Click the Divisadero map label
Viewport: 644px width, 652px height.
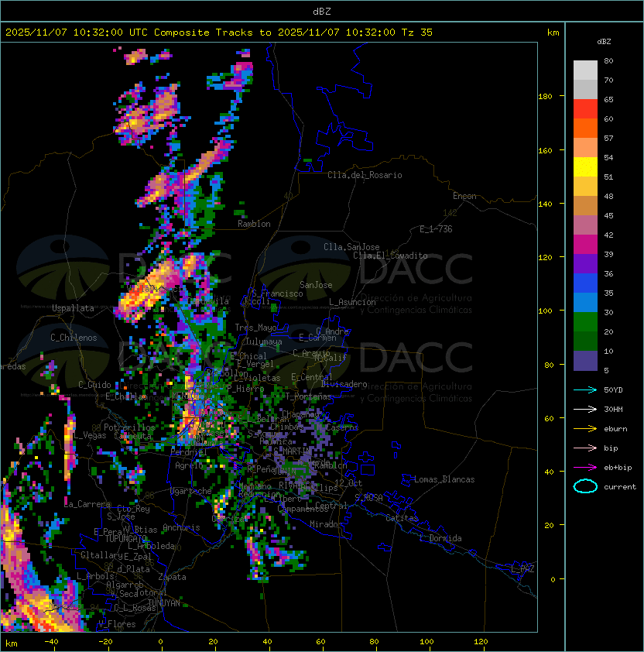(x=344, y=384)
